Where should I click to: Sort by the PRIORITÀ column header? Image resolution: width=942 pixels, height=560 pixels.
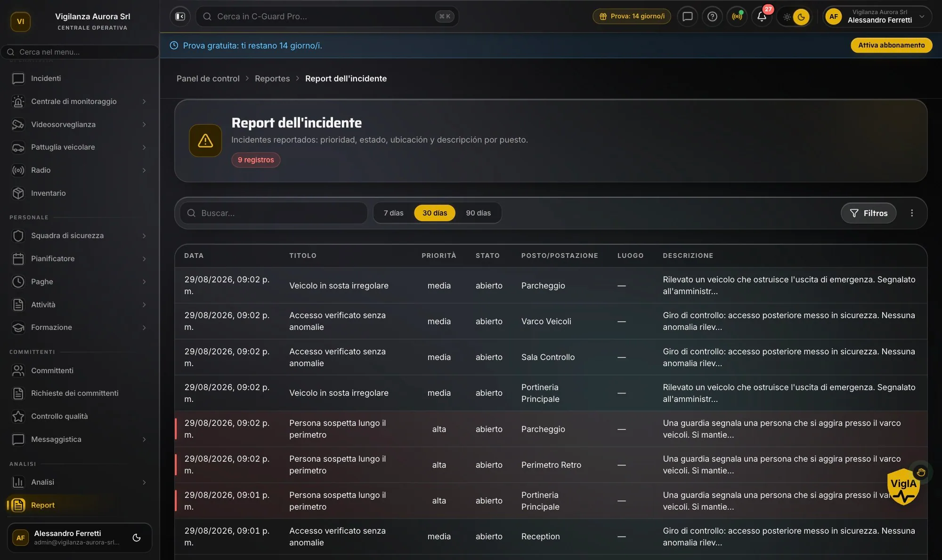point(439,256)
